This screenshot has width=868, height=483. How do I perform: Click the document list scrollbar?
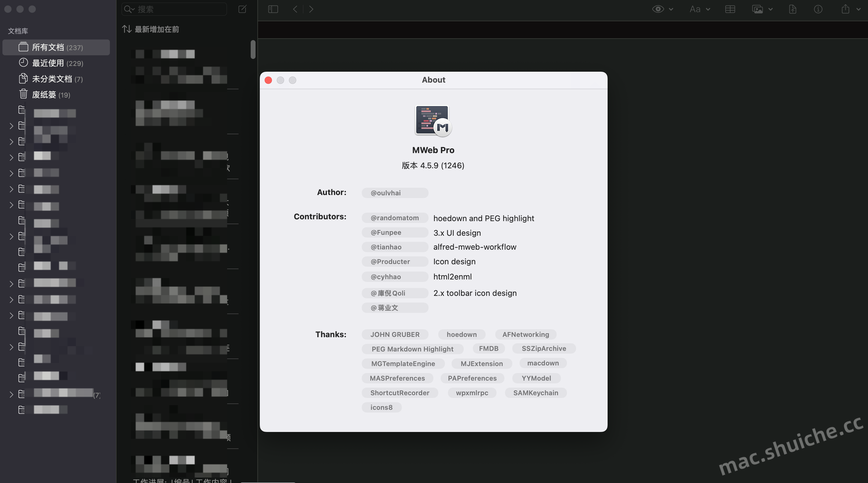(x=253, y=49)
